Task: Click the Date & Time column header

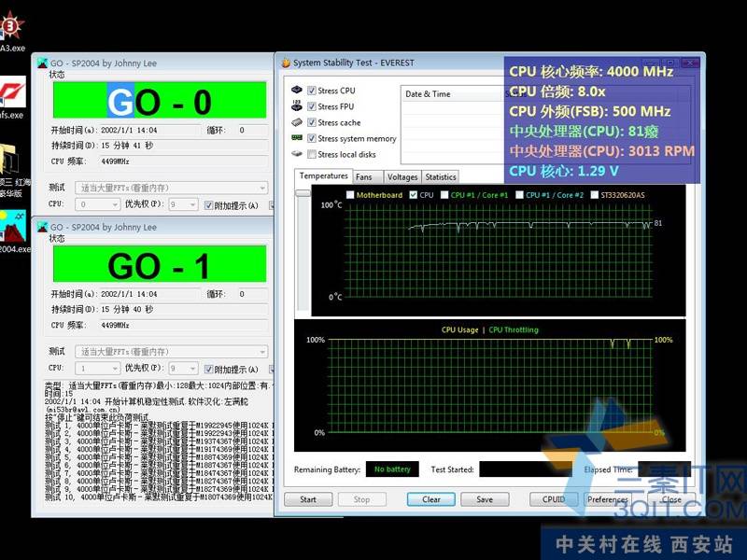Action: (x=452, y=94)
